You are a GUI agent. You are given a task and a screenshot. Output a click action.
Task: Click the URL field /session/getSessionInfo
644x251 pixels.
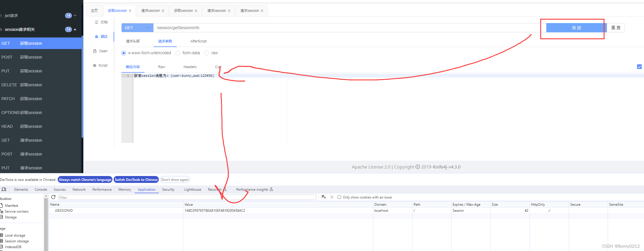click(350, 28)
